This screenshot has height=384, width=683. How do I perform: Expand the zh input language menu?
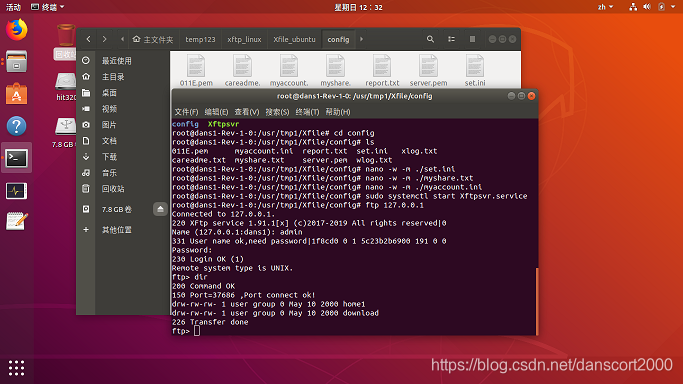click(605, 7)
